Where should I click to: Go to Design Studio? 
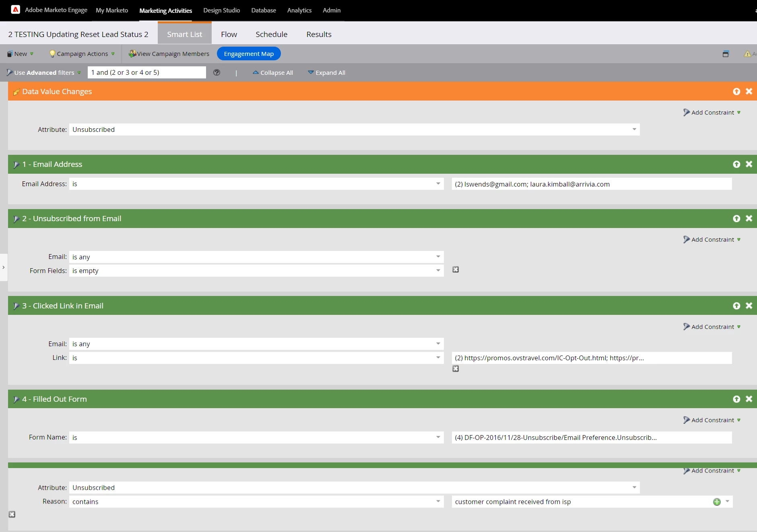pyautogui.click(x=221, y=10)
